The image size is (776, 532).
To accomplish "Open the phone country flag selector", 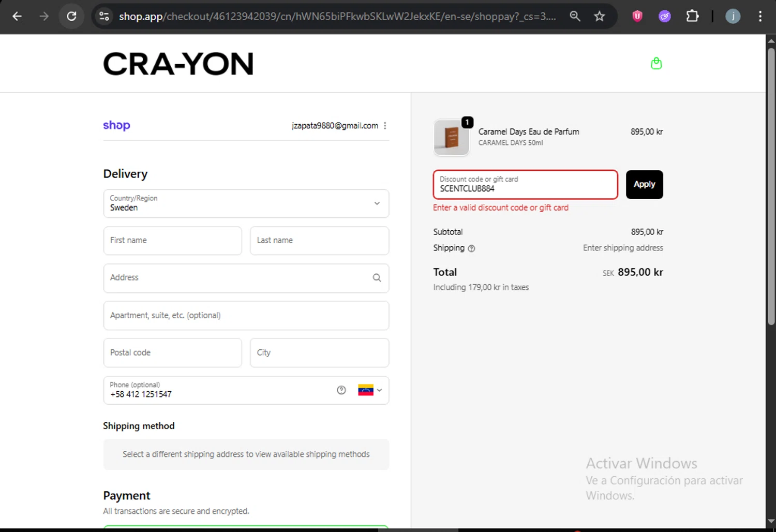I will (370, 390).
